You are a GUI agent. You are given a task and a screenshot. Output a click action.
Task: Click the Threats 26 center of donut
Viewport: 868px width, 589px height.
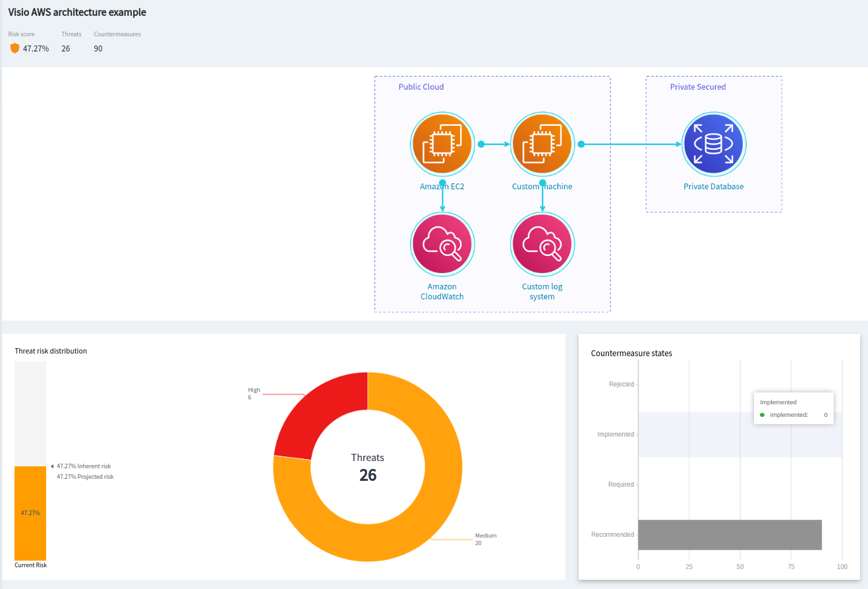click(x=368, y=467)
